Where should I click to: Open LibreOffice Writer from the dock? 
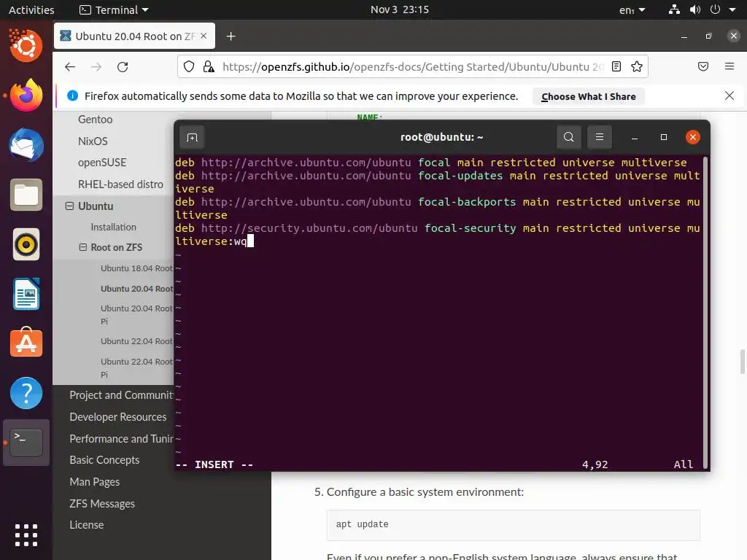click(x=26, y=295)
